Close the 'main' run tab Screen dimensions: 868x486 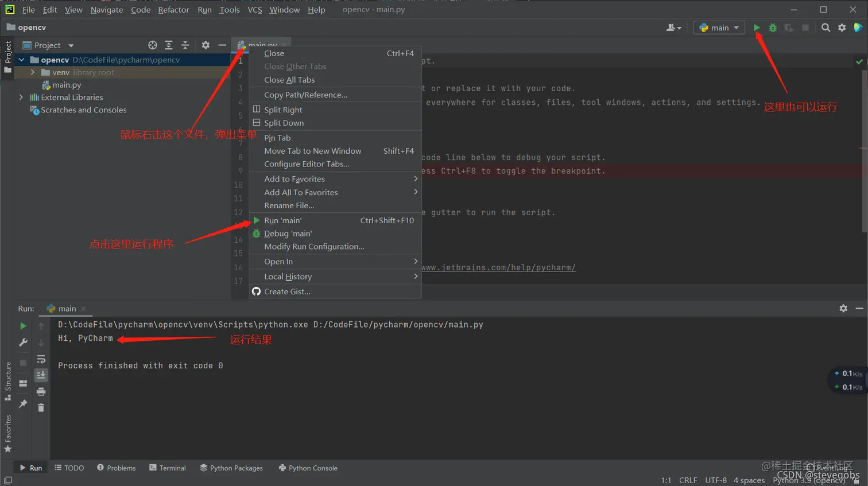tap(83, 309)
